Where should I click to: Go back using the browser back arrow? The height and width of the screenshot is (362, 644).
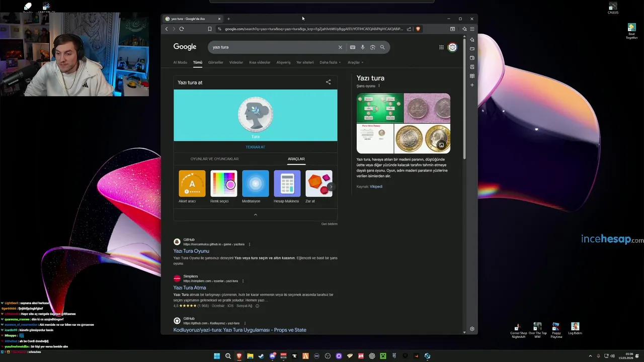click(167, 29)
